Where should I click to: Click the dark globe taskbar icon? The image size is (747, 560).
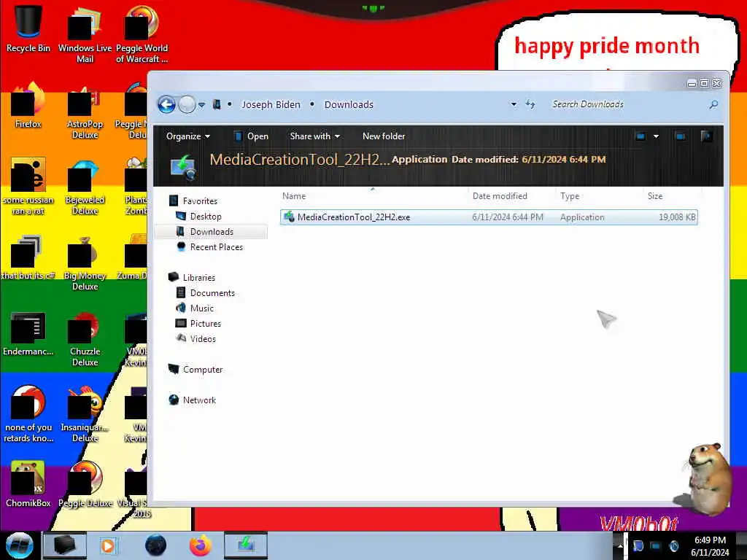(x=155, y=545)
